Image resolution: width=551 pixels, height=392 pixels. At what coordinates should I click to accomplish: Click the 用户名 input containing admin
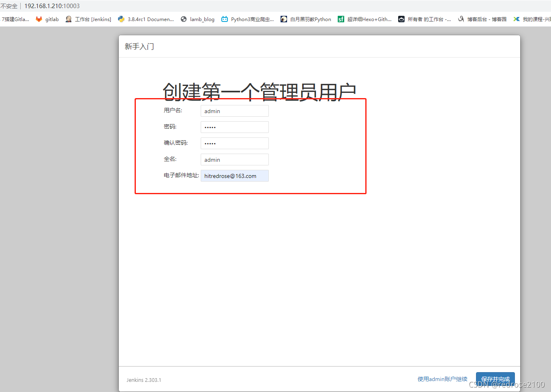coord(234,111)
